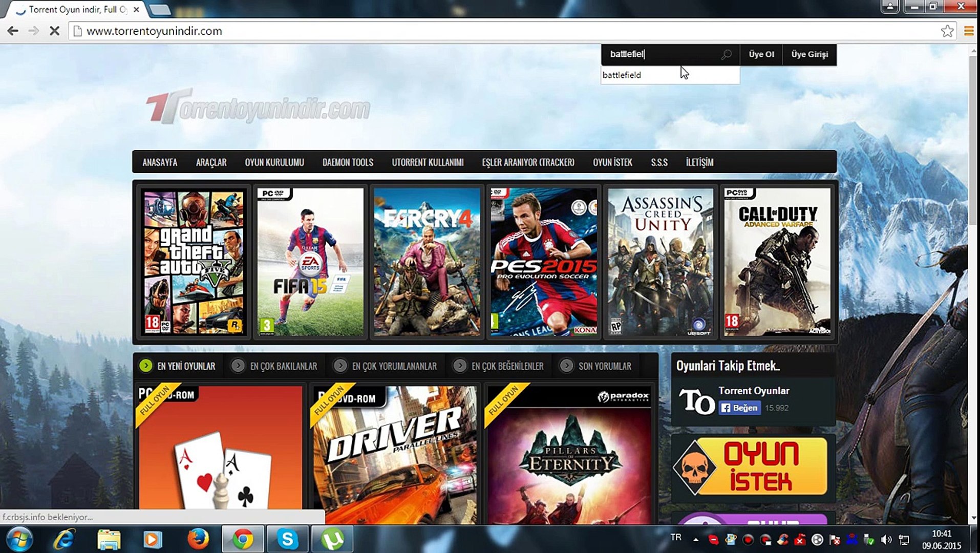Open the Pillars of Eternity game card
This screenshot has width=980, height=553.
(569, 455)
